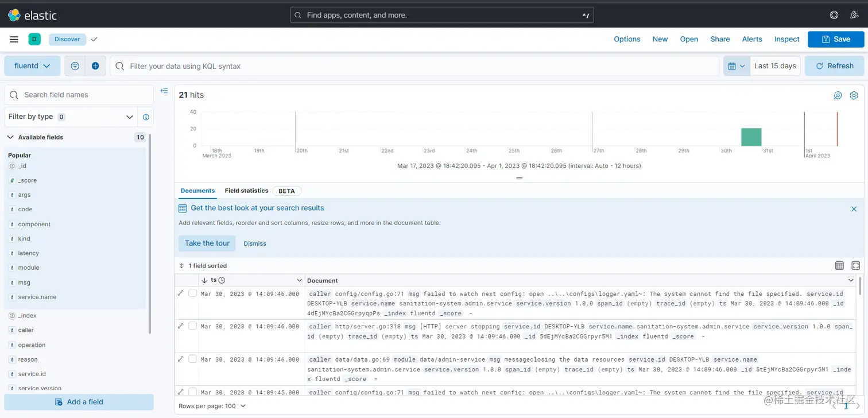This screenshot has height=418, width=868.
Task: Open the Share menu
Action: pyautogui.click(x=720, y=39)
